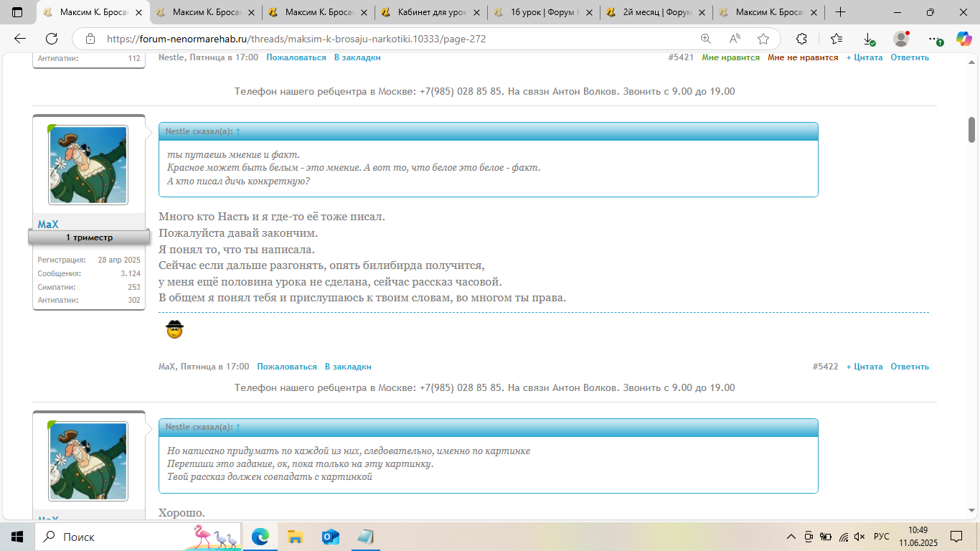
Task: Expand the first Nestle quote arrow
Action: click(238, 131)
